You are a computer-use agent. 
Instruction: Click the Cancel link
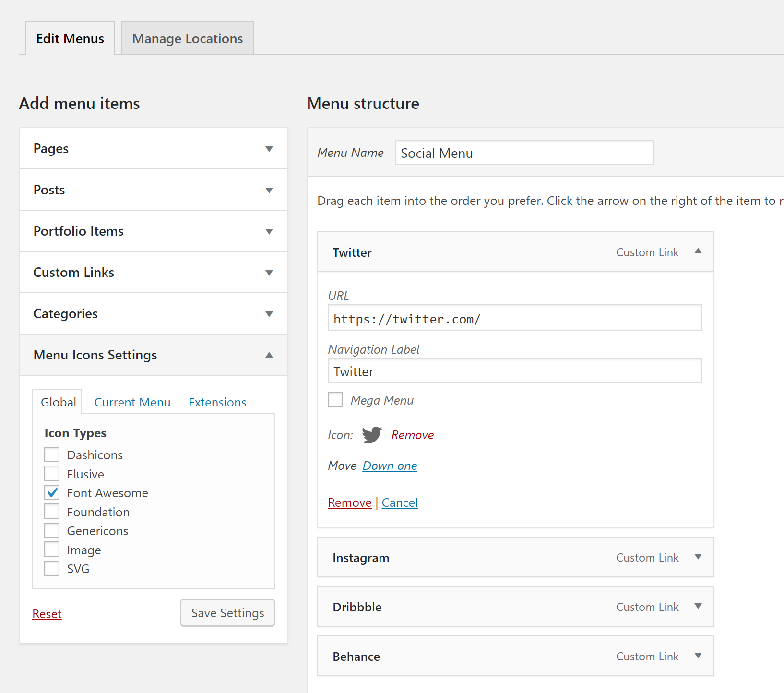[400, 502]
